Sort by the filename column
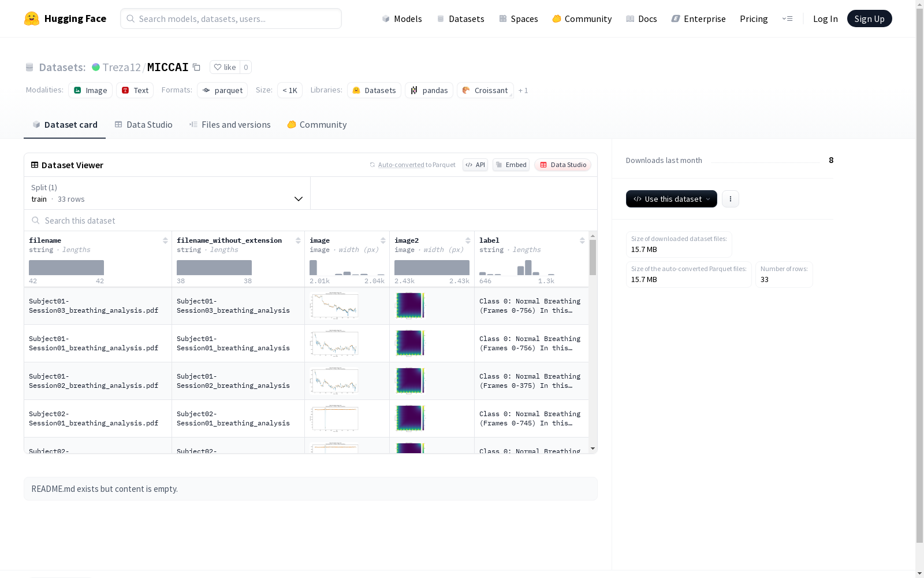The width and height of the screenshot is (924, 578). tap(165, 240)
